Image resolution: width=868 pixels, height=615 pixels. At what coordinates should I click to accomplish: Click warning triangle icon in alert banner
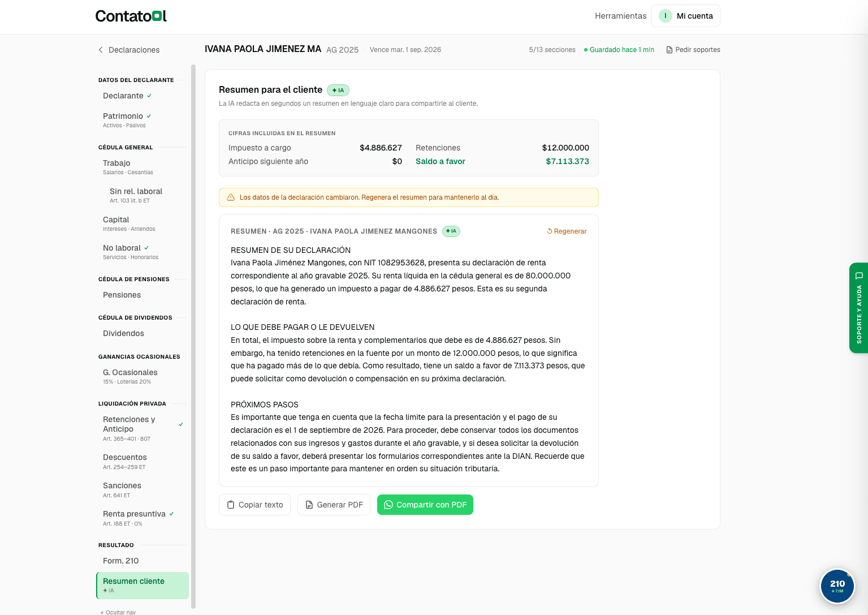click(x=231, y=197)
